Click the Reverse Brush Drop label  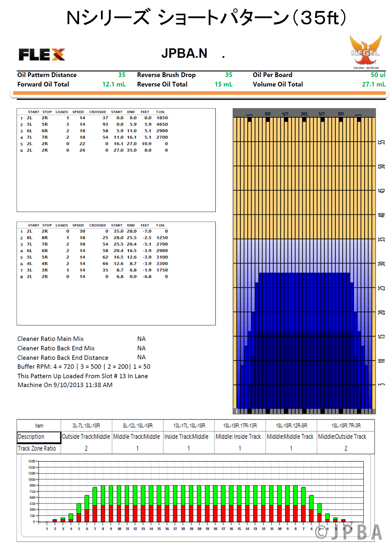pos(166,75)
